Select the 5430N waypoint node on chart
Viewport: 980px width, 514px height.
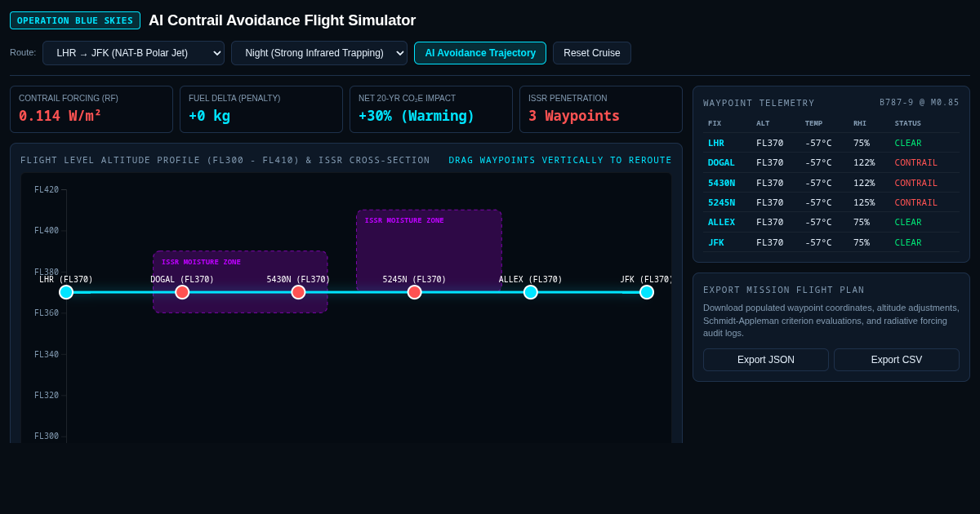click(x=298, y=292)
